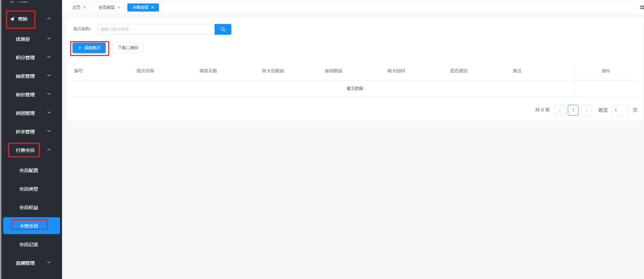Close the 卡密会员 tab

(x=152, y=7)
